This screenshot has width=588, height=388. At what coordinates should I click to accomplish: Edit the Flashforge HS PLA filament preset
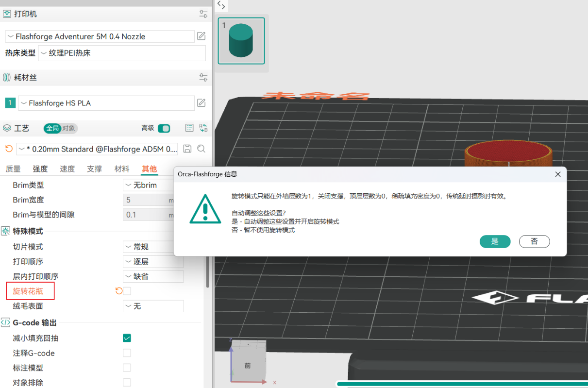tap(201, 103)
